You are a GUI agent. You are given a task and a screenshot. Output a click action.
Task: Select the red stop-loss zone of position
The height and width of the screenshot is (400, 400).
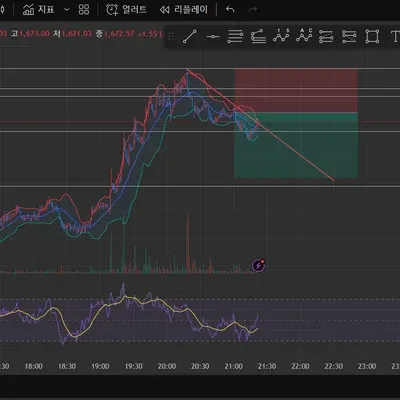click(296, 91)
